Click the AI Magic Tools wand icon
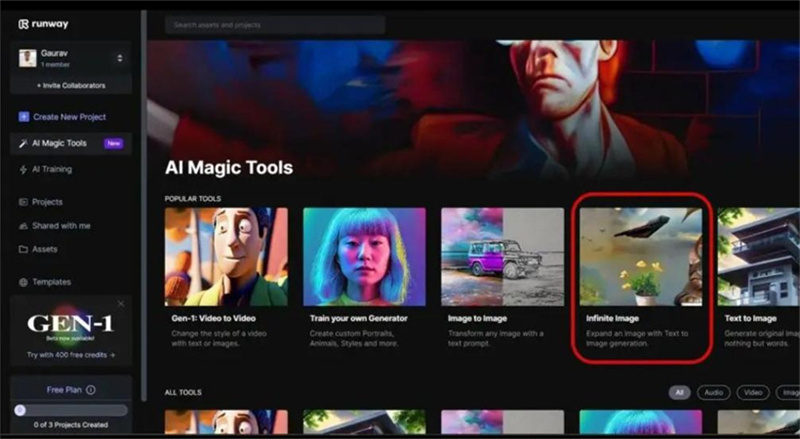800x439 pixels. click(24, 143)
